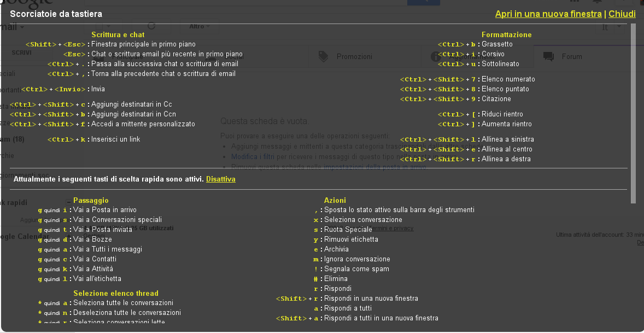Click 'Seleziona tutte le conversazioni' text
The image size is (644, 333).
pos(123,302)
